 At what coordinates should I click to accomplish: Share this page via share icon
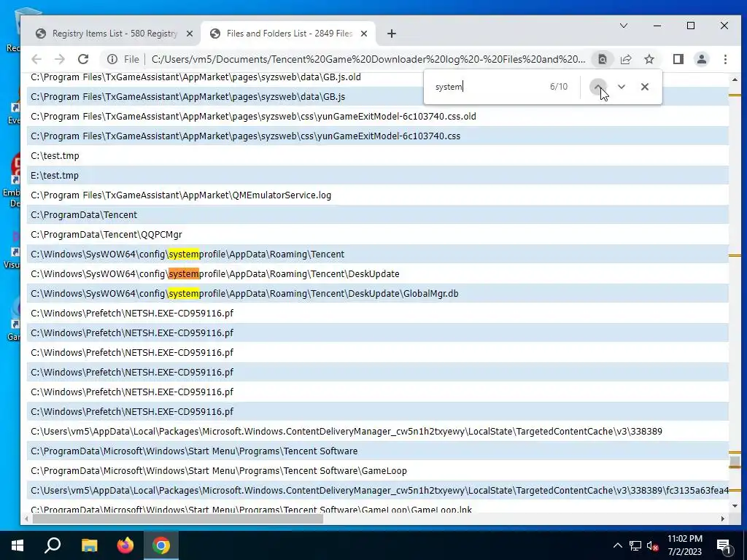[625, 59]
